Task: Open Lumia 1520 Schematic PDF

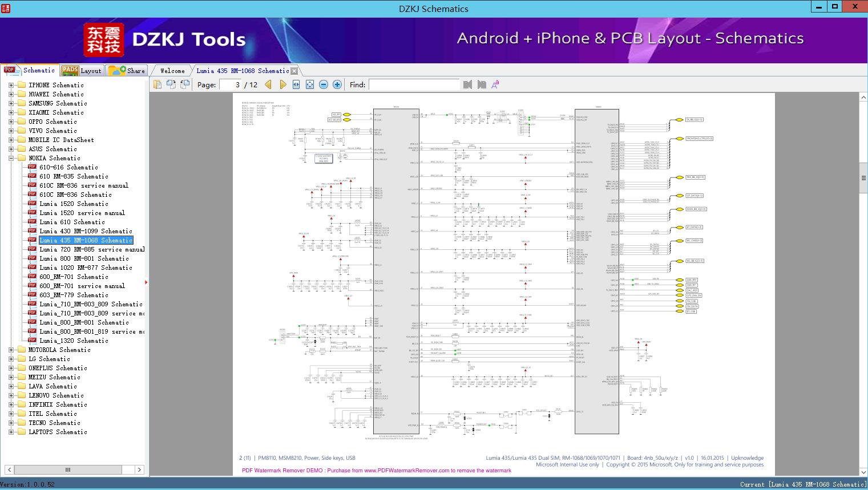Action: click(74, 204)
